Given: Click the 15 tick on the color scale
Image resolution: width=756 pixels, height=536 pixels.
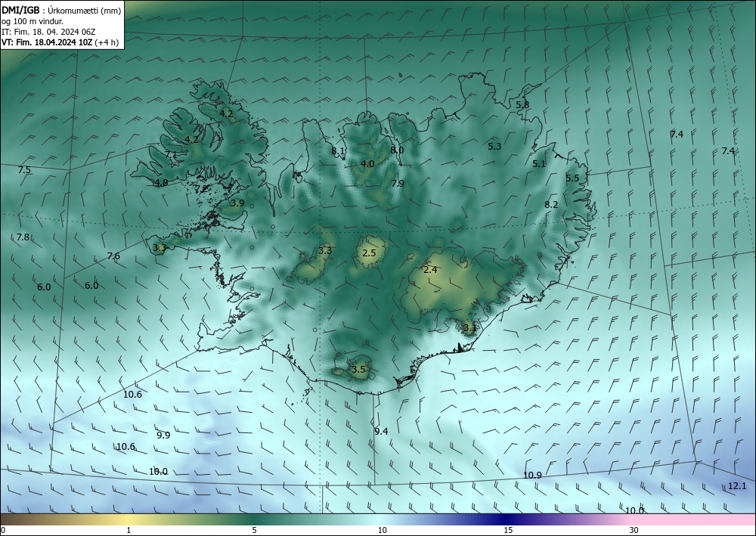Looking at the screenshot, I should point(508,530).
